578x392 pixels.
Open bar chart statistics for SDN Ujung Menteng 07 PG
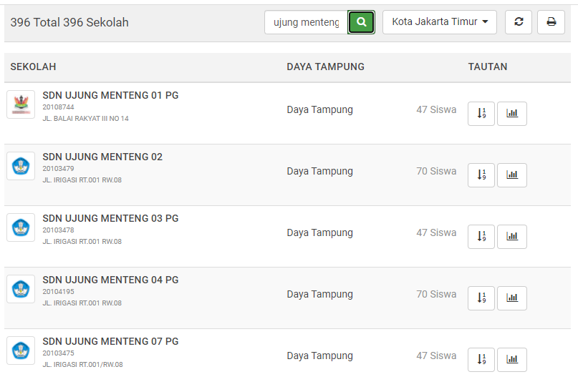click(512, 360)
